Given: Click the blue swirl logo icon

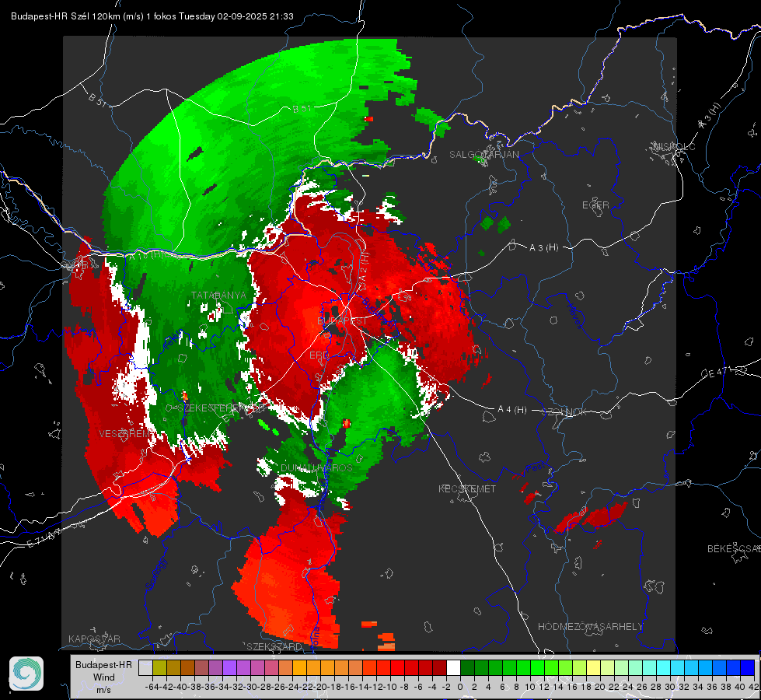Looking at the screenshot, I should 26,674.
